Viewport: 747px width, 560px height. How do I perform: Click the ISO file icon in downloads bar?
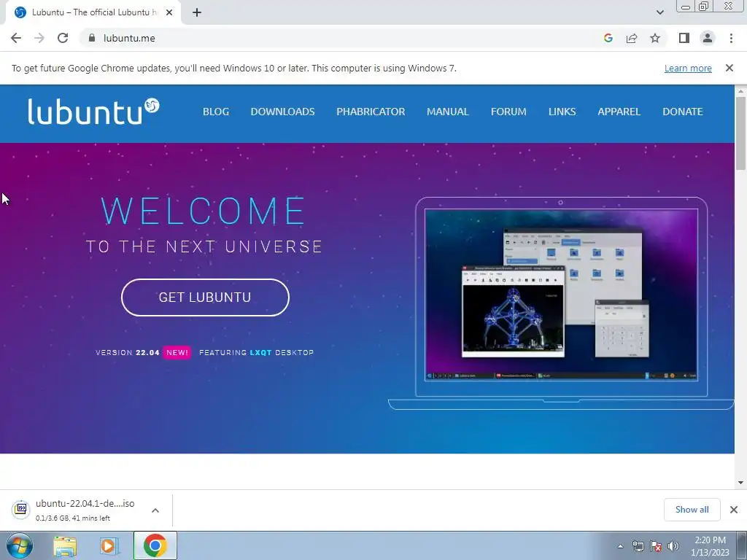coord(21,509)
